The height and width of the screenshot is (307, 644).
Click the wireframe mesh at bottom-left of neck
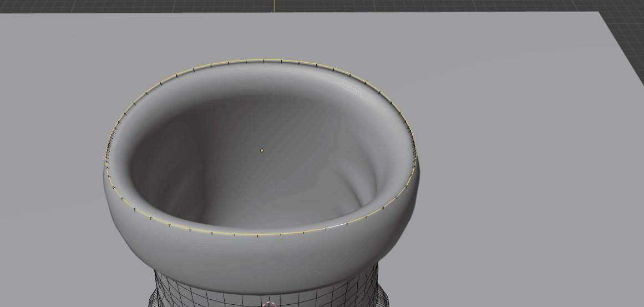(166, 291)
